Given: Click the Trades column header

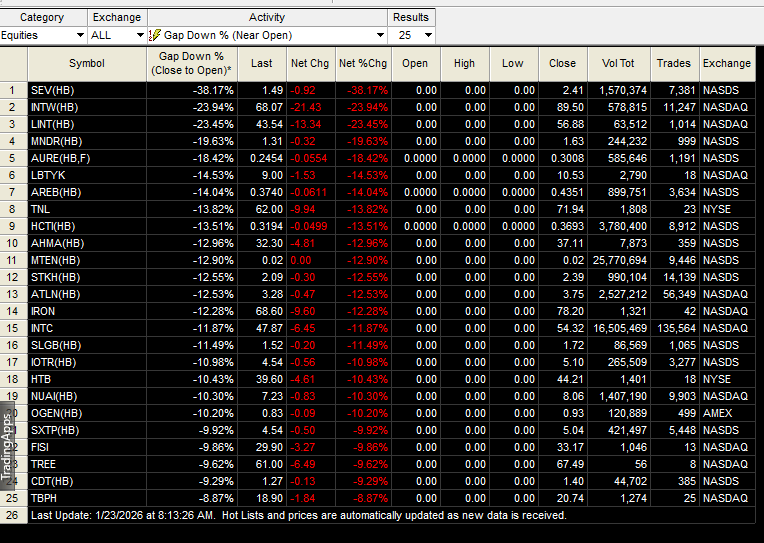Looking at the screenshot, I should point(674,63).
